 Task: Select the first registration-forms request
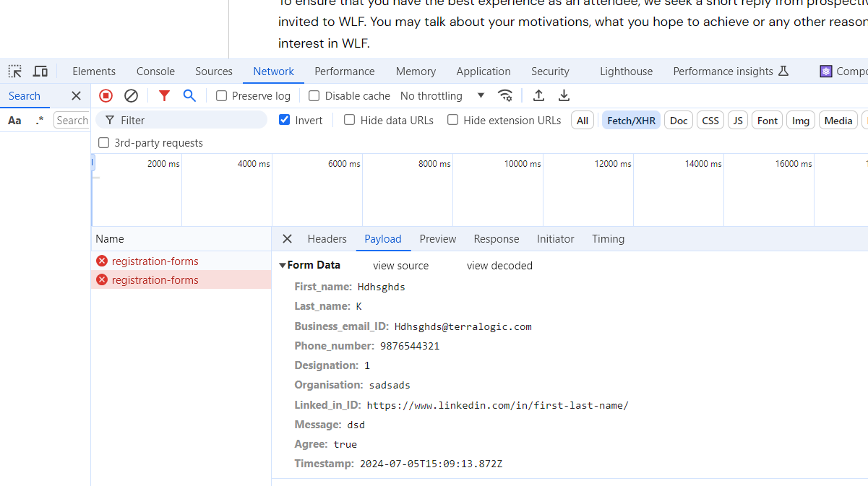coord(155,261)
